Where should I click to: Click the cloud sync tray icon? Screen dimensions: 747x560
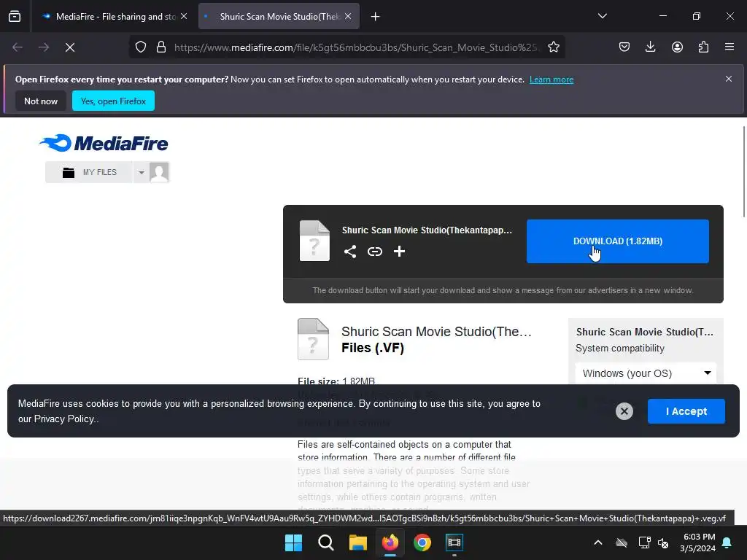click(x=622, y=542)
